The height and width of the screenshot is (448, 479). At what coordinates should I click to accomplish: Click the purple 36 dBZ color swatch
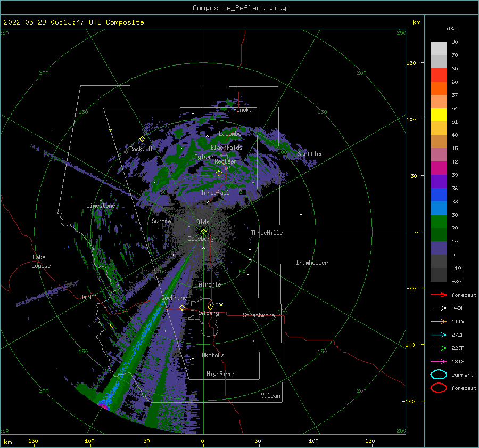[439, 181]
